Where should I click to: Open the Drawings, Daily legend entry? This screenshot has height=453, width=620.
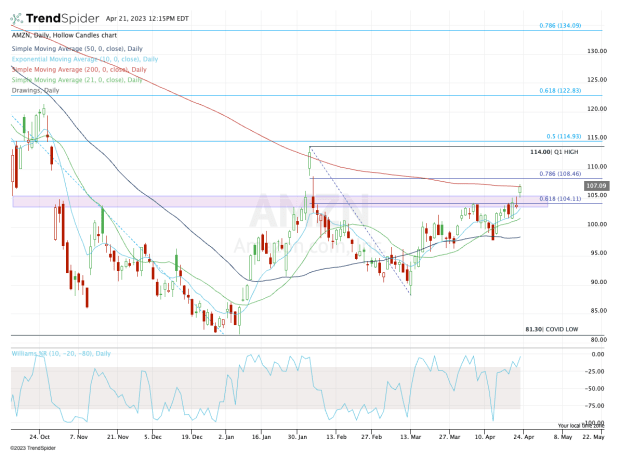point(36,90)
